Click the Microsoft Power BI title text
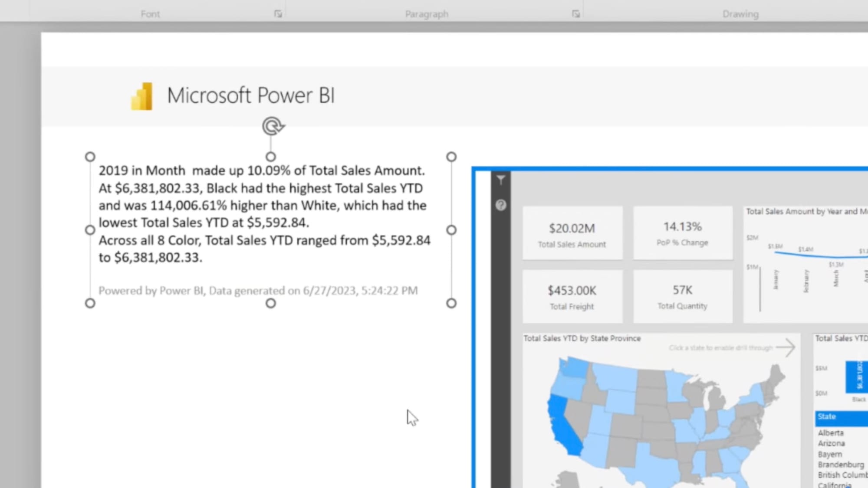The width and height of the screenshot is (868, 488). pyautogui.click(x=251, y=95)
